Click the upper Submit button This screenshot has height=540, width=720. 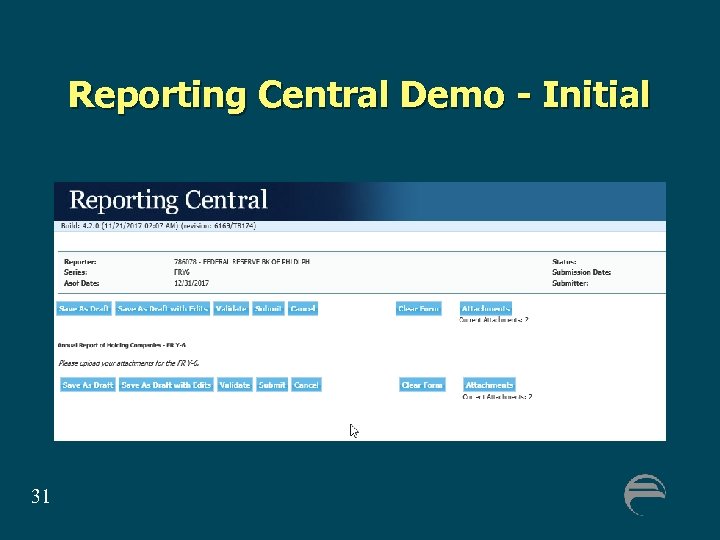point(268,309)
